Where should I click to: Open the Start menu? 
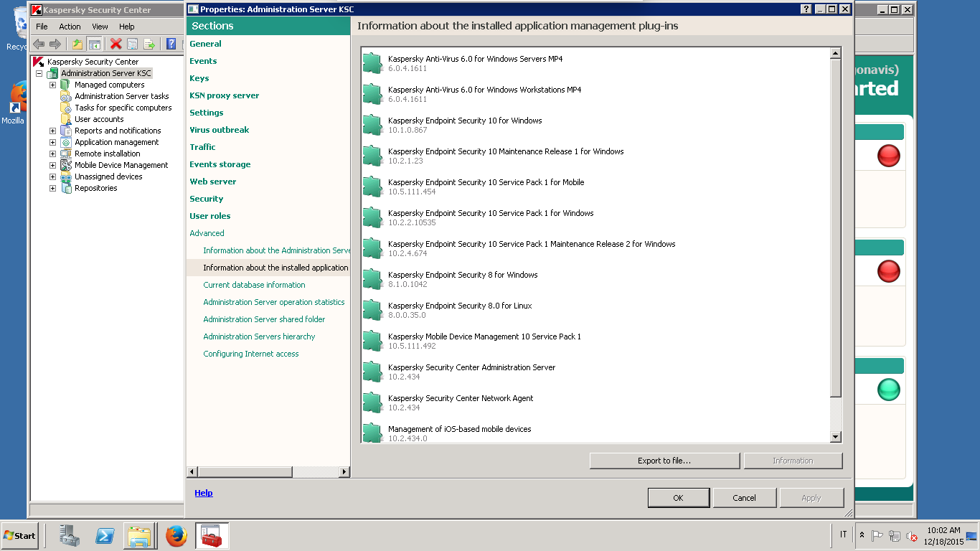pyautogui.click(x=19, y=535)
